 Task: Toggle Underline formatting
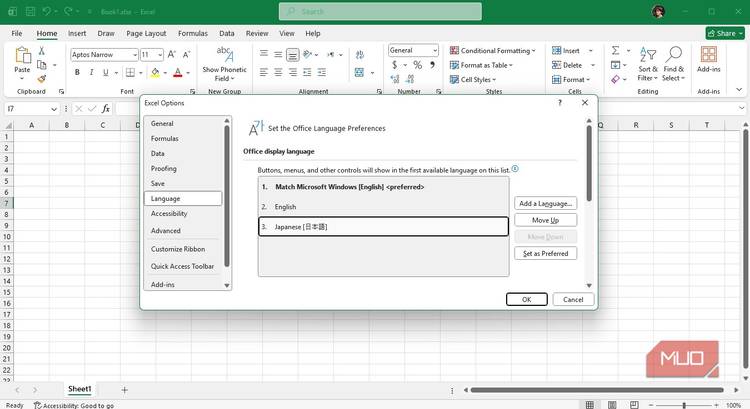click(x=105, y=72)
